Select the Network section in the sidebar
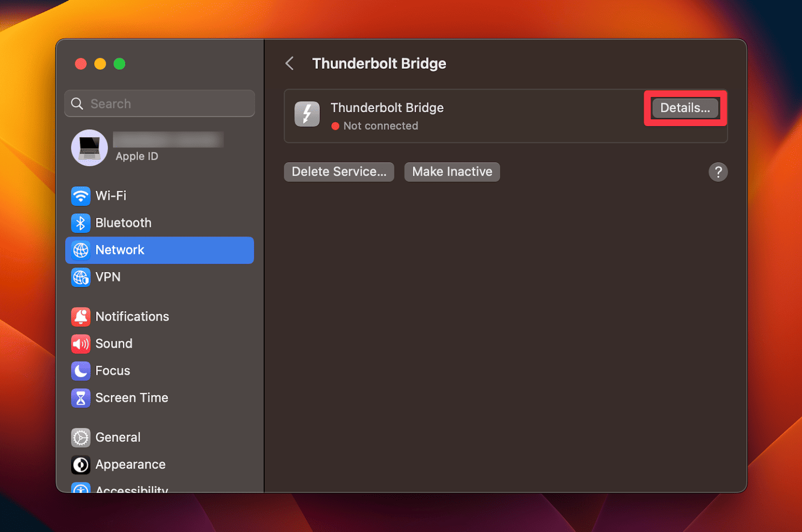802x532 pixels. (x=120, y=250)
